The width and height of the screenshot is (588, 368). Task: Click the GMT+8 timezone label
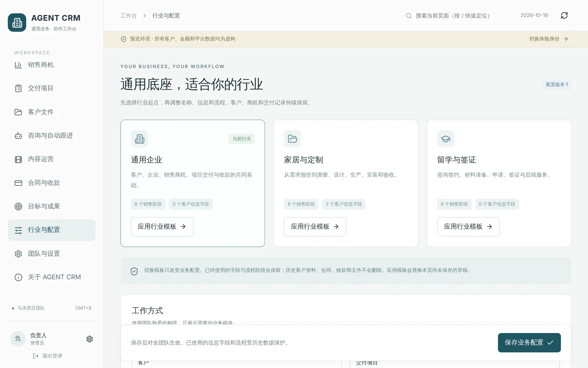[x=83, y=308]
